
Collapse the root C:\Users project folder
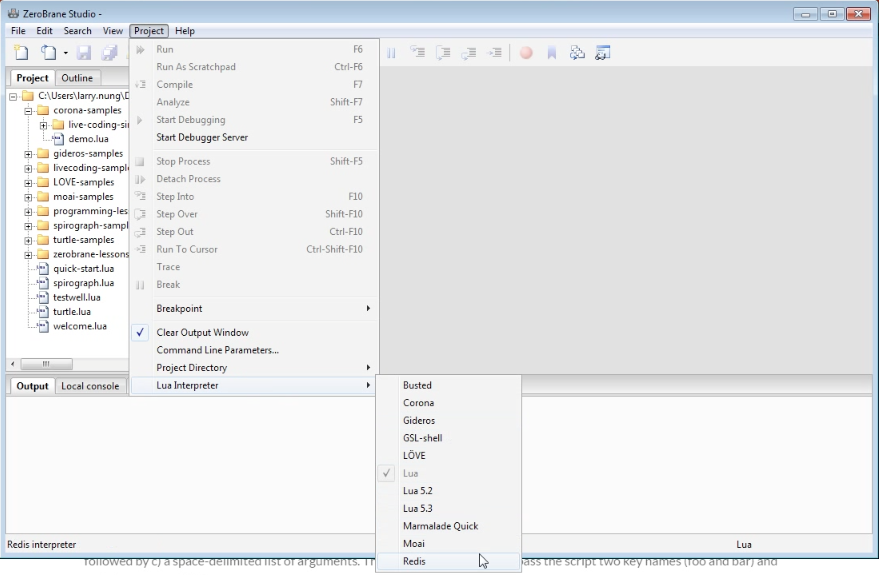point(13,96)
